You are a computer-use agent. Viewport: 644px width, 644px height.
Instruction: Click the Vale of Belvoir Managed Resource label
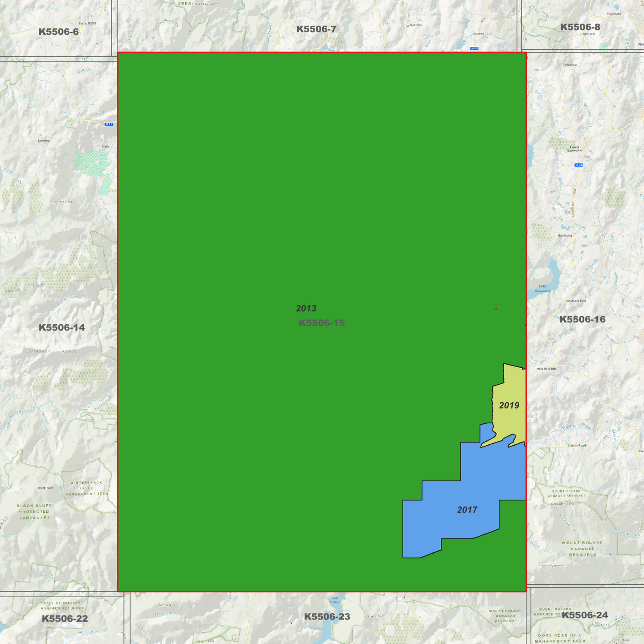pyautogui.click(x=62, y=605)
